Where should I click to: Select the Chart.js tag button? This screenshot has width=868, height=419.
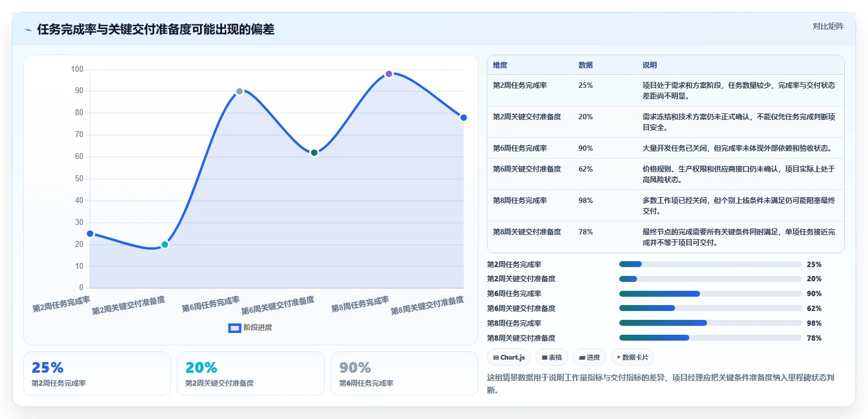509,357
